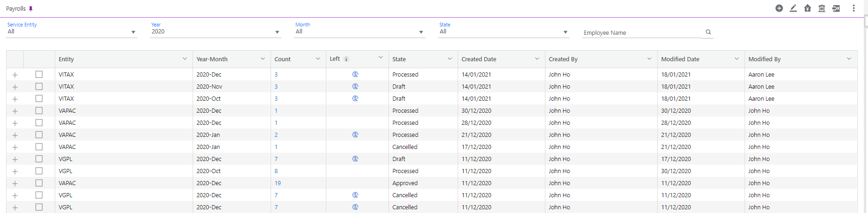Click the export to Excel icon

pos(836,8)
